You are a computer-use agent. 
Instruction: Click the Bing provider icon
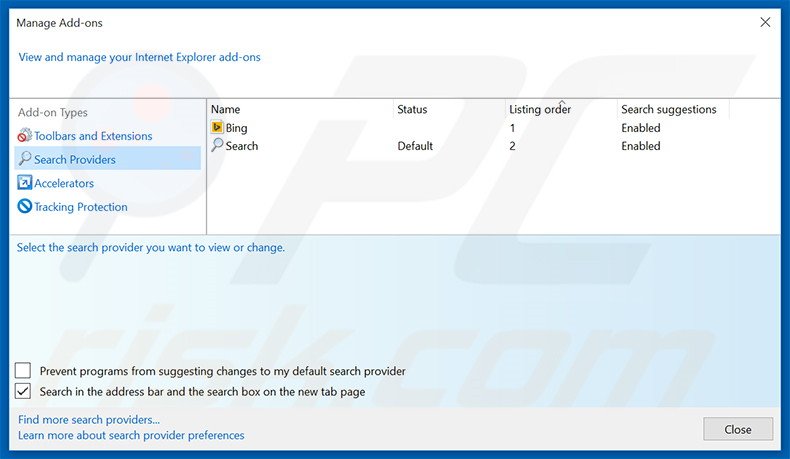[217, 127]
